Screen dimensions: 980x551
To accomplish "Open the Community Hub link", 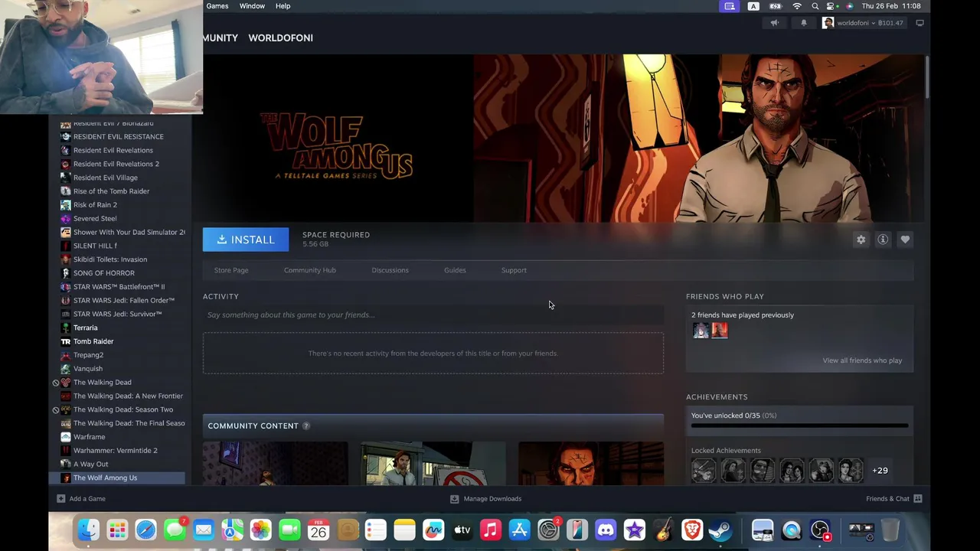I will 309,270.
